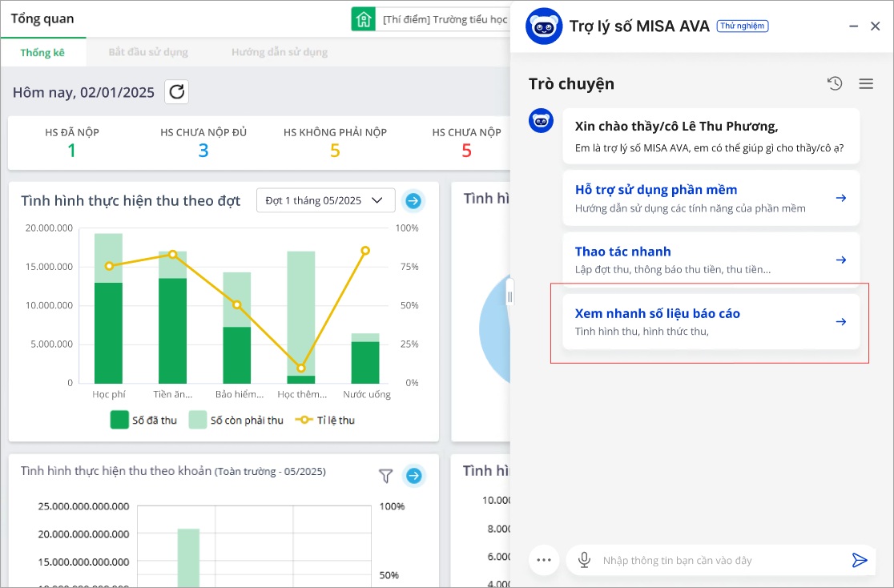Click the Xin chào thầy/cô Lê Thu Phương greeting
The image size is (894, 588).
pyautogui.click(x=676, y=127)
